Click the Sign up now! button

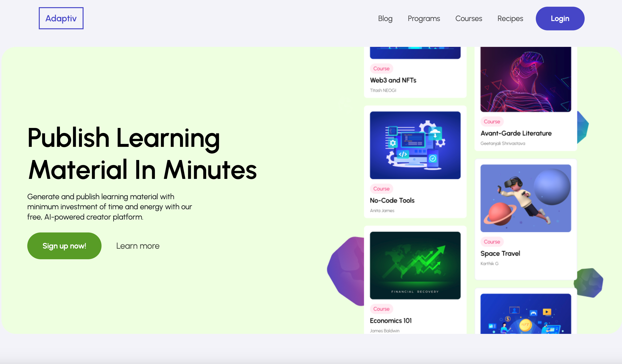pos(64,246)
